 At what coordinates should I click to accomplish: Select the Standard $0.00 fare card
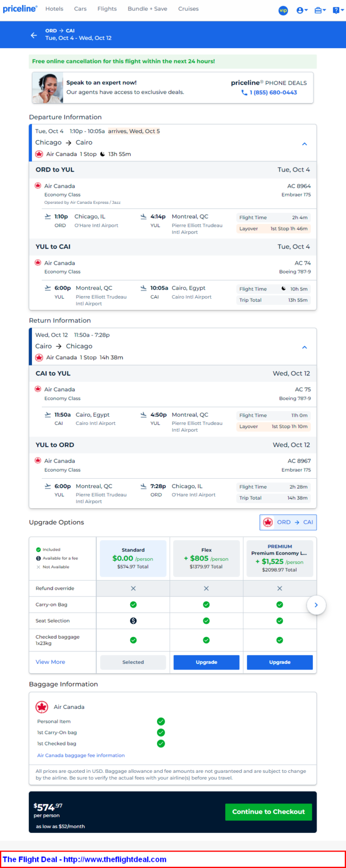tap(133, 559)
